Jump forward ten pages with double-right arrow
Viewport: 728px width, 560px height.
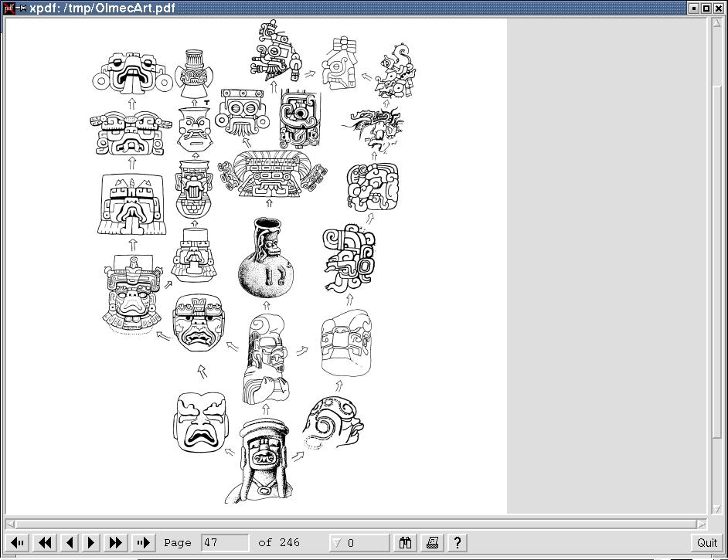116,542
